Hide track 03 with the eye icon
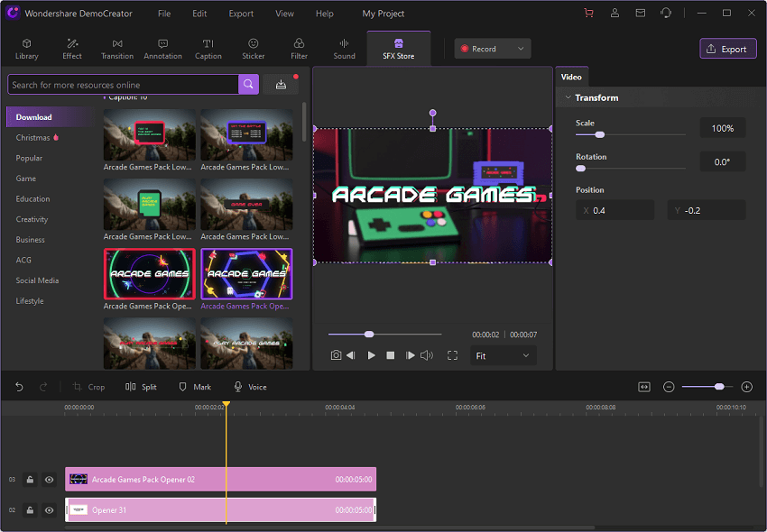Viewport: 767px width, 532px height. (50, 480)
